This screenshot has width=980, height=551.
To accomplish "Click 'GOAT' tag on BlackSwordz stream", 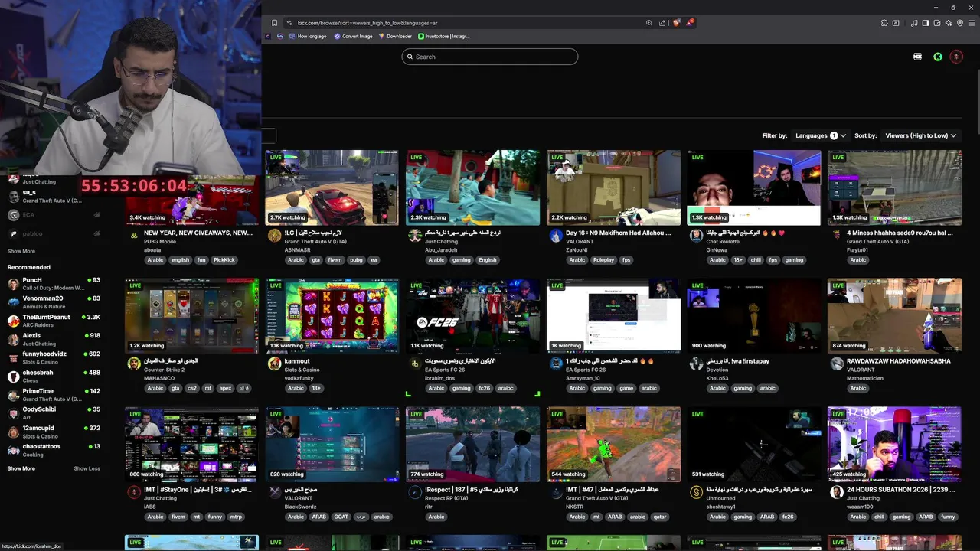I will pyautogui.click(x=341, y=517).
